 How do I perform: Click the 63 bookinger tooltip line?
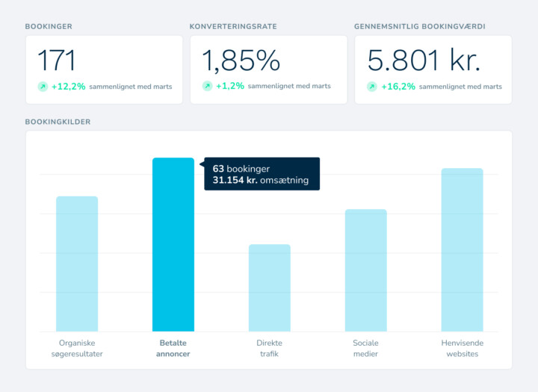coord(241,169)
